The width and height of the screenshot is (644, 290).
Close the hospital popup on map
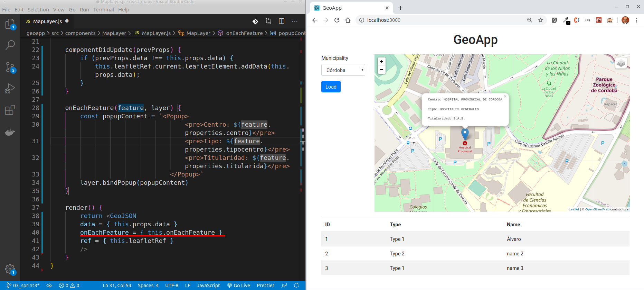point(505,97)
